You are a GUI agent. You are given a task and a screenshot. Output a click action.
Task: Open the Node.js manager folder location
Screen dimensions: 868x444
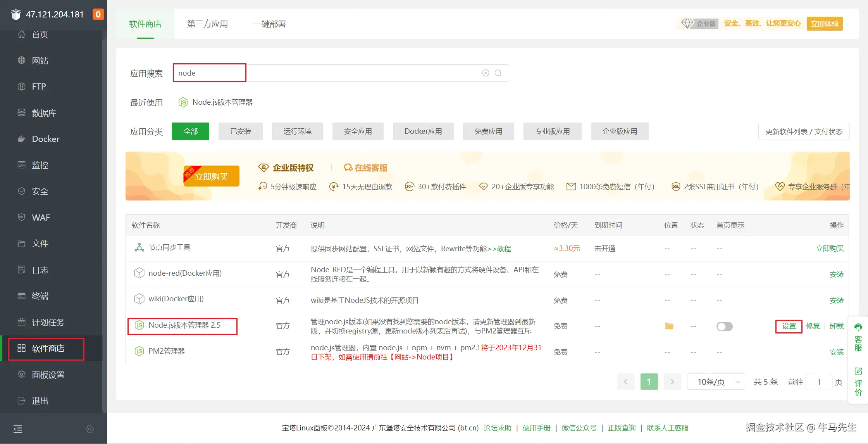coord(669,326)
